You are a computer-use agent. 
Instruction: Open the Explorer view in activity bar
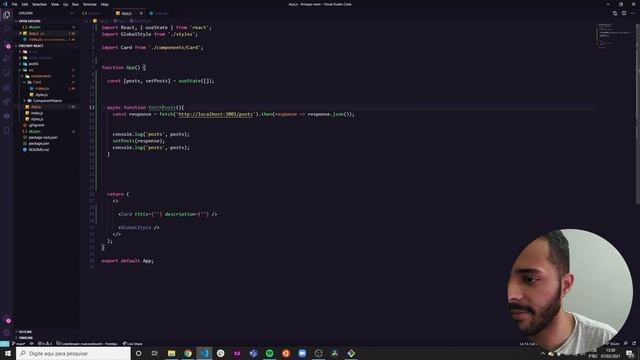(x=7, y=15)
